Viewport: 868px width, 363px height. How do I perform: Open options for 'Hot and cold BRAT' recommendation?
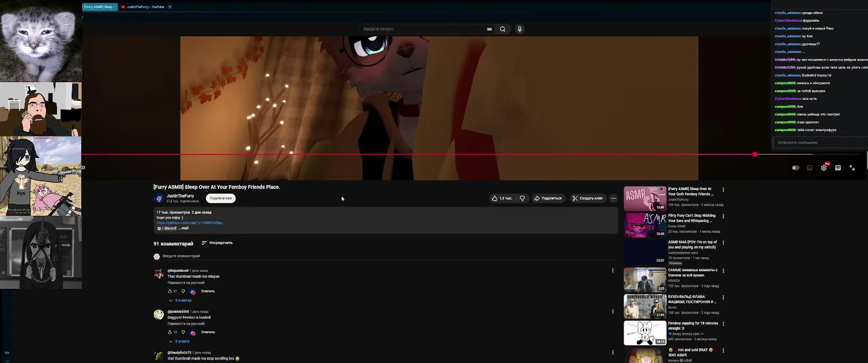click(x=723, y=350)
